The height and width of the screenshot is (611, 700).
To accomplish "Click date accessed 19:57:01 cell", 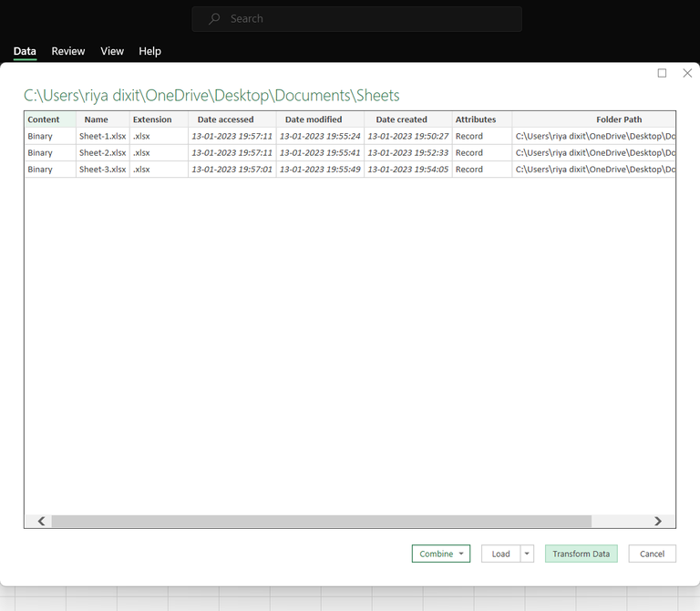I will click(232, 170).
